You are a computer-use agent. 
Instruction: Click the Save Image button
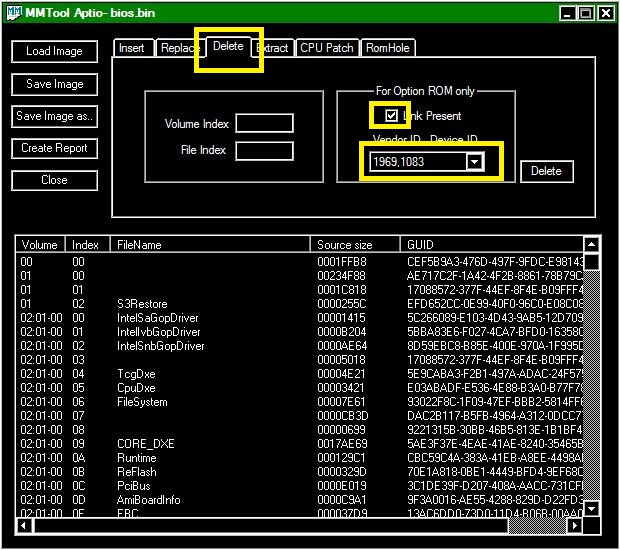tap(54, 84)
